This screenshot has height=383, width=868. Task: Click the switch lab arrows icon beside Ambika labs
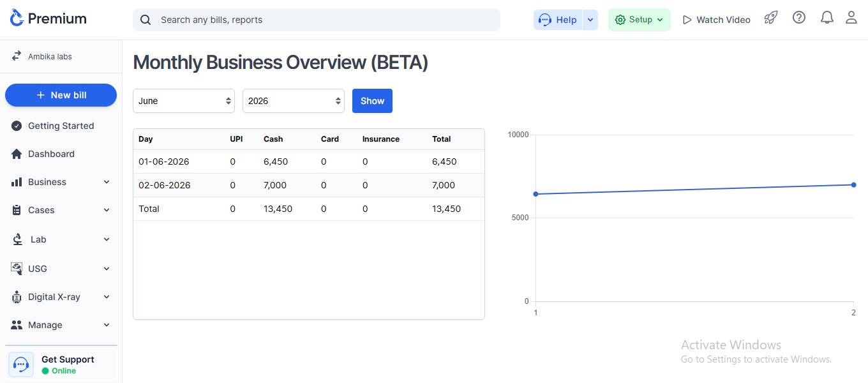[x=17, y=56]
